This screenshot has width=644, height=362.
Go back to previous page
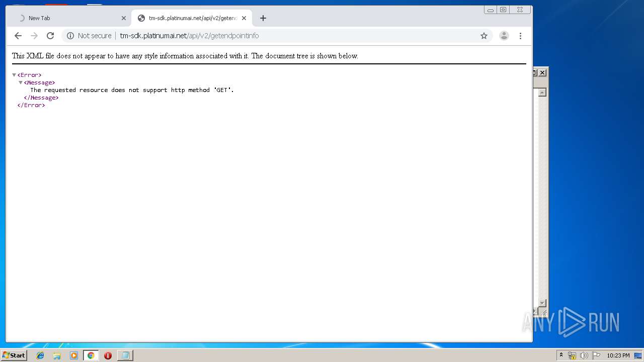[x=18, y=36]
